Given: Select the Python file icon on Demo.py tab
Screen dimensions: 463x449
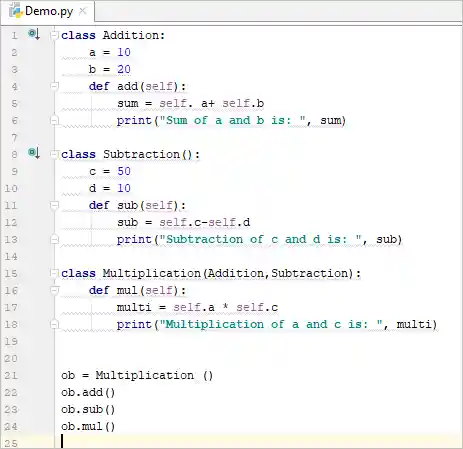Looking at the screenshot, I should (x=15, y=11).
